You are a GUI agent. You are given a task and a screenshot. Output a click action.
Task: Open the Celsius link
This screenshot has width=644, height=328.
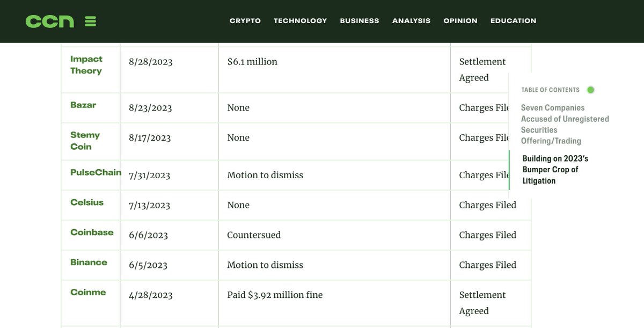pos(87,202)
